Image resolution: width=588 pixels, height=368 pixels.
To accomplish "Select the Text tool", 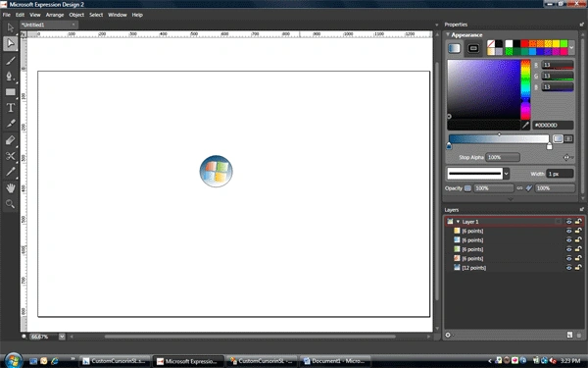I will click(x=11, y=108).
